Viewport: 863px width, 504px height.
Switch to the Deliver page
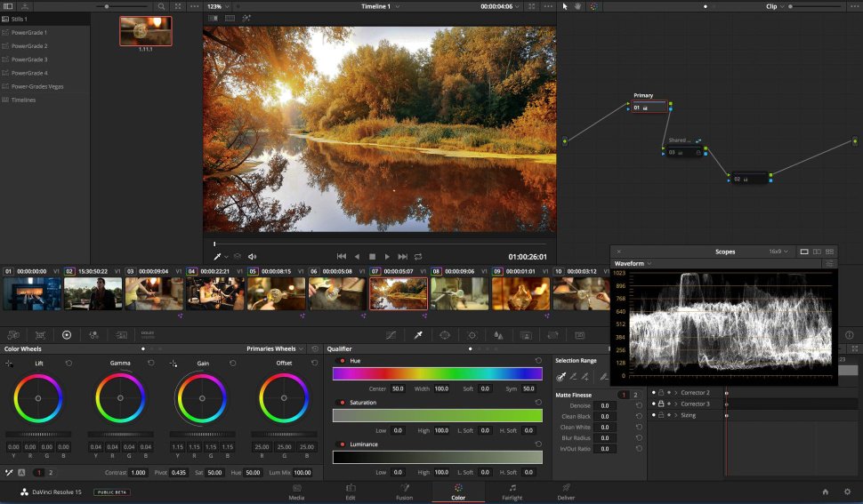(567, 492)
